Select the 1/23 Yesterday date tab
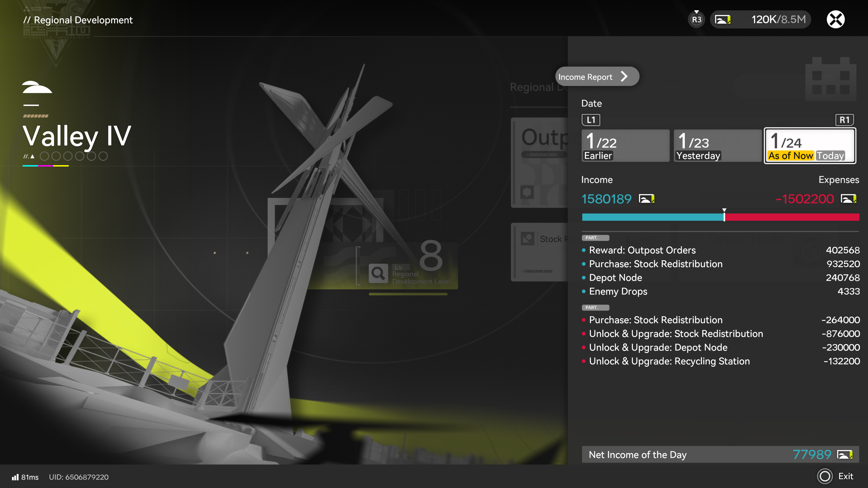Image resolution: width=868 pixels, height=488 pixels. tap(717, 146)
